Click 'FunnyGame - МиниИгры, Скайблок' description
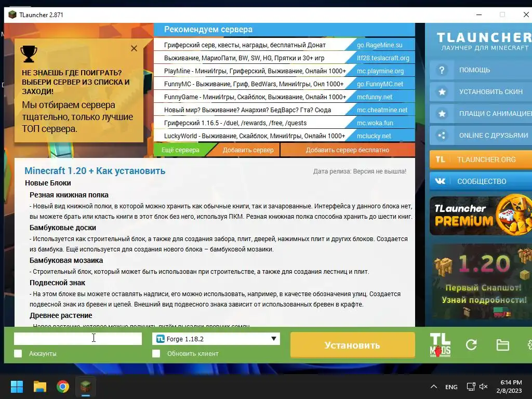Viewport: 532px width, 399px height. click(x=255, y=97)
